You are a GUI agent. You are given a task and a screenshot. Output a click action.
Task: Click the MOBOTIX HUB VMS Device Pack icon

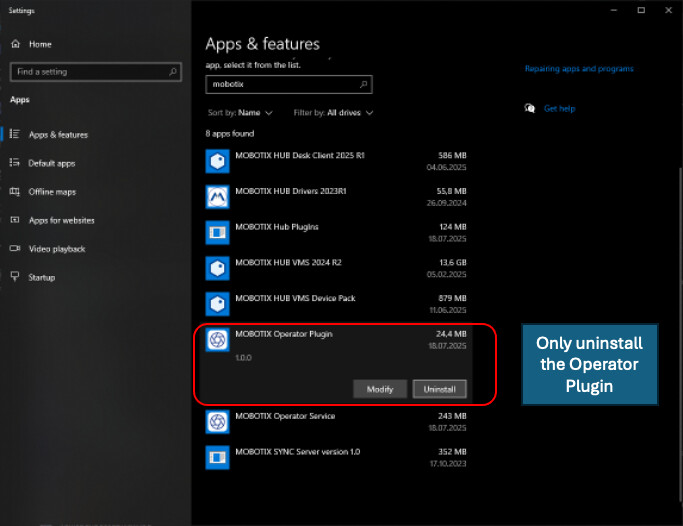click(x=217, y=304)
